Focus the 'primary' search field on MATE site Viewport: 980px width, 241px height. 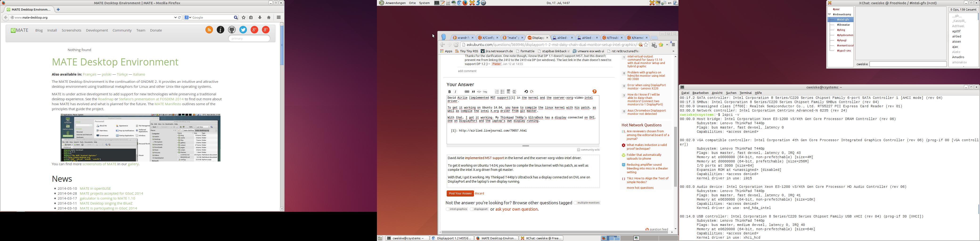249,38
